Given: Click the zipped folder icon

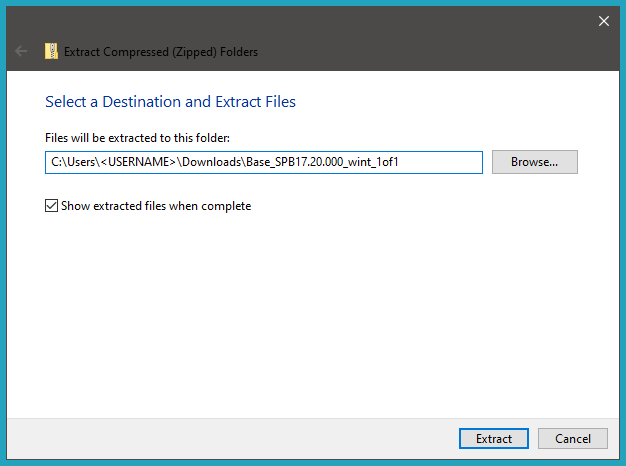Looking at the screenshot, I should 51,51.
